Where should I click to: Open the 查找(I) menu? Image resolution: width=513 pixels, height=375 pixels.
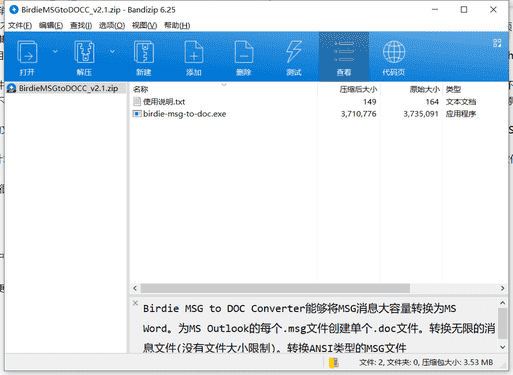coord(81,25)
